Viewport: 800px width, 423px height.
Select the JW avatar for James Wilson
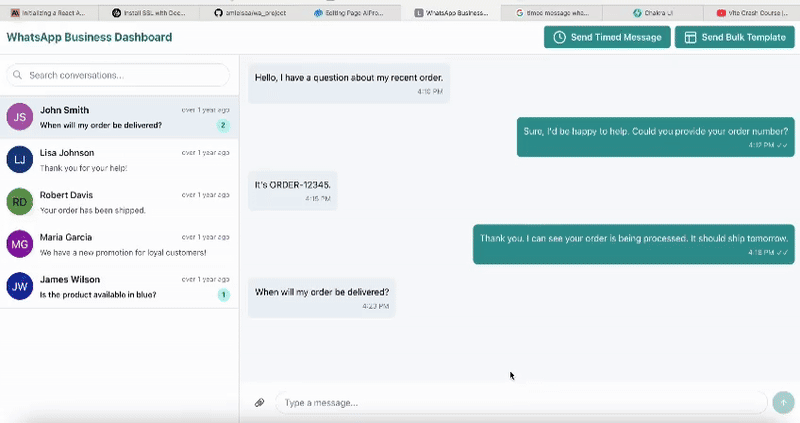pyautogui.click(x=19, y=286)
